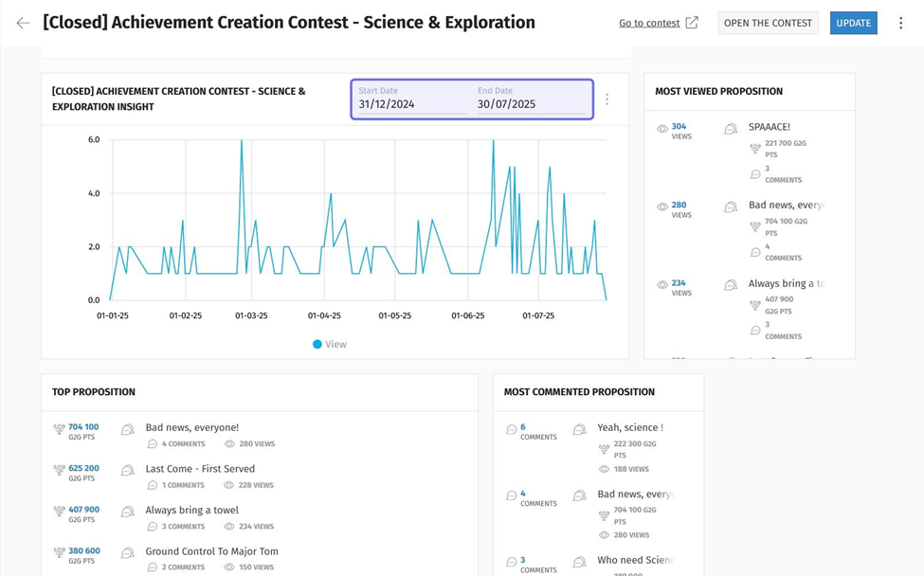Viewport: 924px width, 576px height.
Task: Click the comment bubble icon beside 6 comments
Action: (512, 429)
